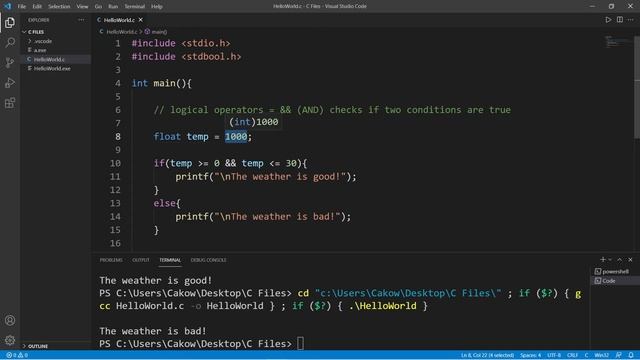
Task: Click the code minimap overview
Action: 618,42
